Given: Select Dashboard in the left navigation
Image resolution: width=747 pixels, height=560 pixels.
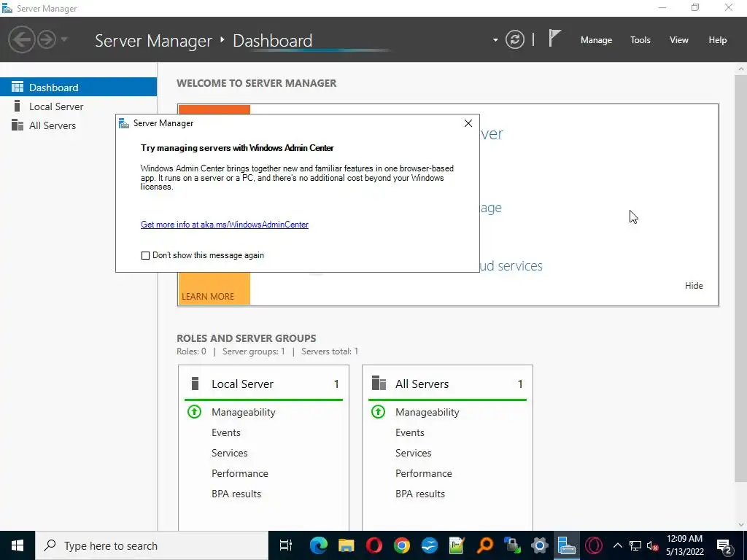Looking at the screenshot, I should [x=78, y=87].
